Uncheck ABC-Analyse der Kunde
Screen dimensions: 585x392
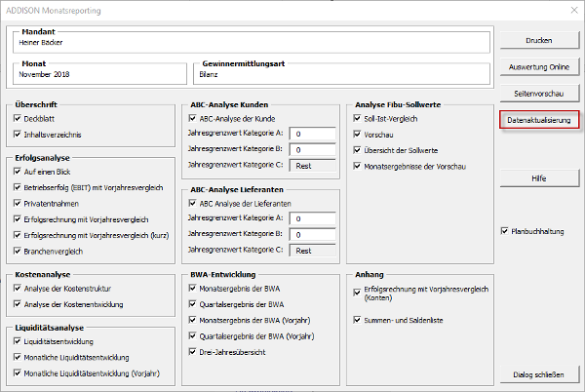point(192,119)
